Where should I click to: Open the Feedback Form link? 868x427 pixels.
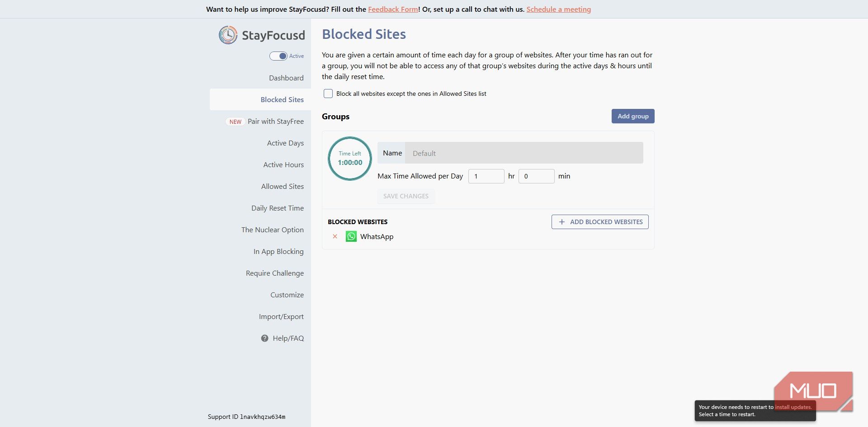pos(393,9)
